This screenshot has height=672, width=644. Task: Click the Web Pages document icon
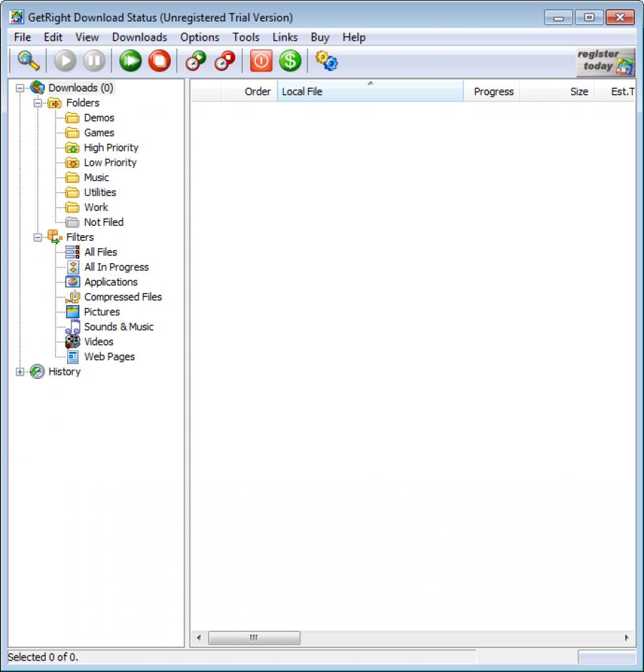73,357
